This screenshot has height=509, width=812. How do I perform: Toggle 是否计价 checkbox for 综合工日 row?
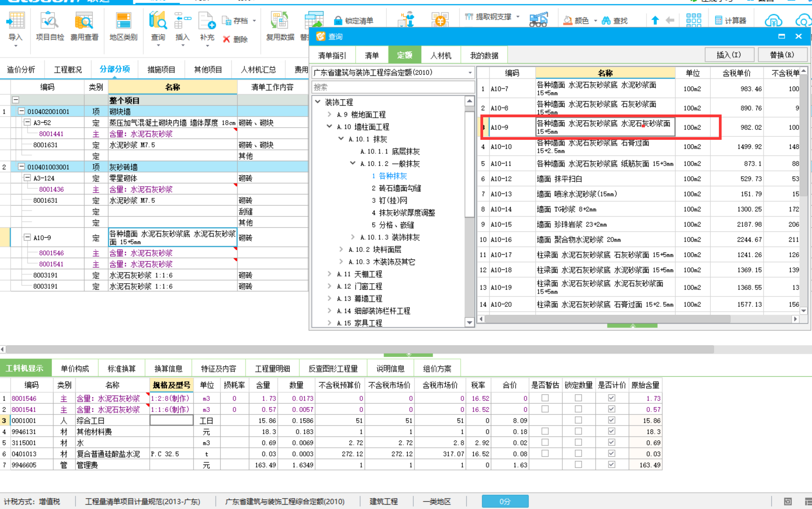[x=611, y=420]
